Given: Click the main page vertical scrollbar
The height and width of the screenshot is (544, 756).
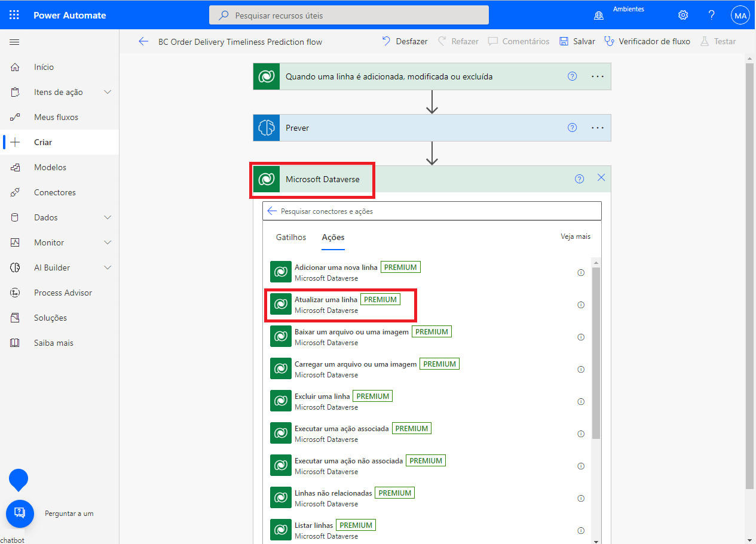Looking at the screenshot, I should pyautogui.click(x=751, y=276).
